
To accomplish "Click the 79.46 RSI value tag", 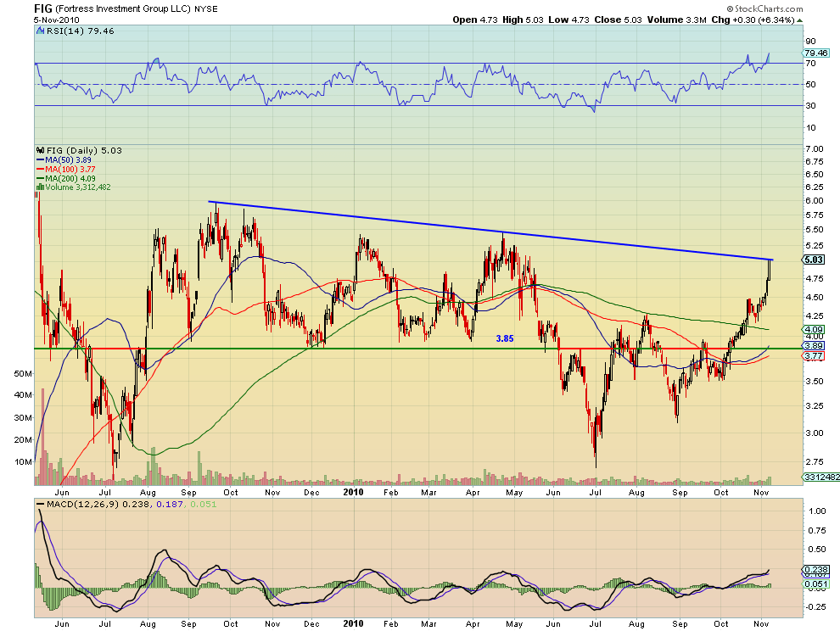I will pyautogui.click(x=816, y=53).
